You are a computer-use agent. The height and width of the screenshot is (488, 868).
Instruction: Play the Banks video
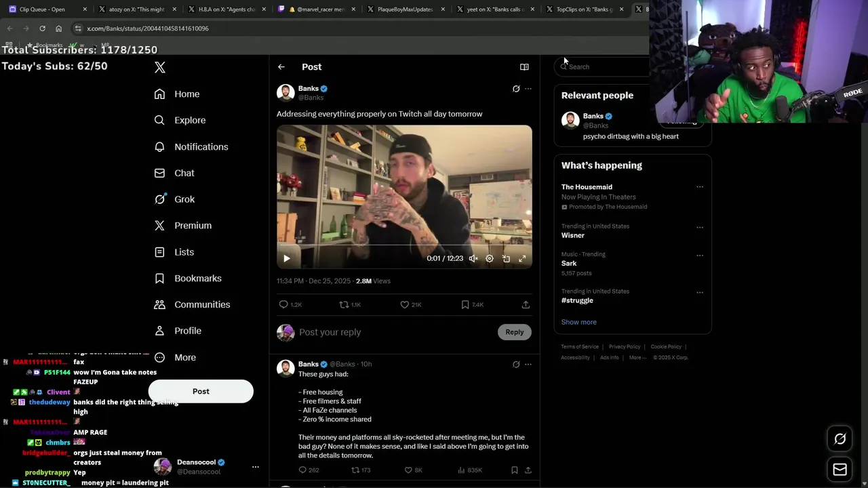287,258
